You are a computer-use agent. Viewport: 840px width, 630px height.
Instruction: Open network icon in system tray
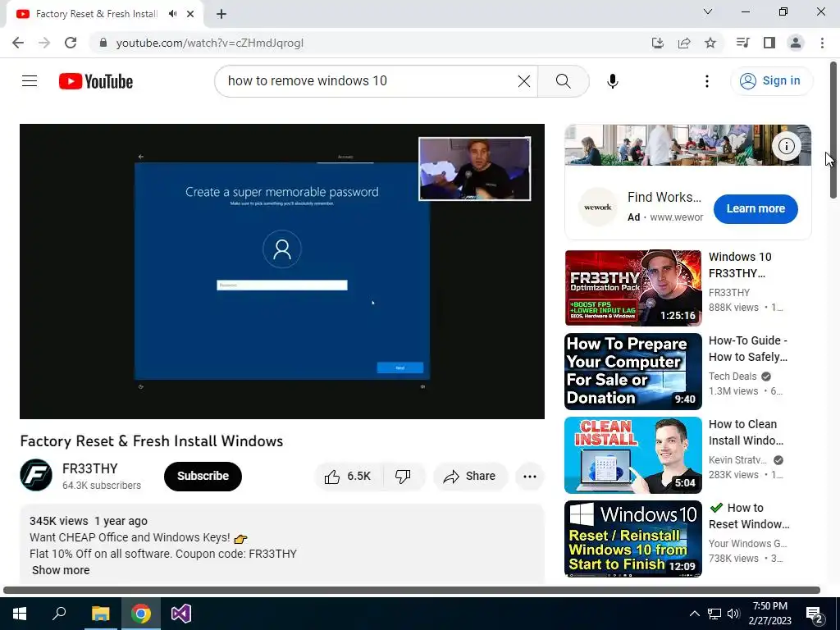click(x=714, y=614)
